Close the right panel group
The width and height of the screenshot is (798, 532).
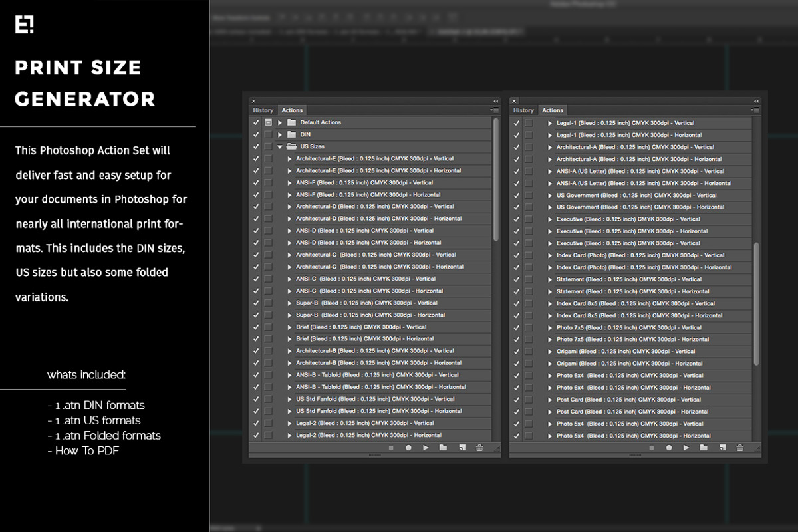(x=514, y=101)
